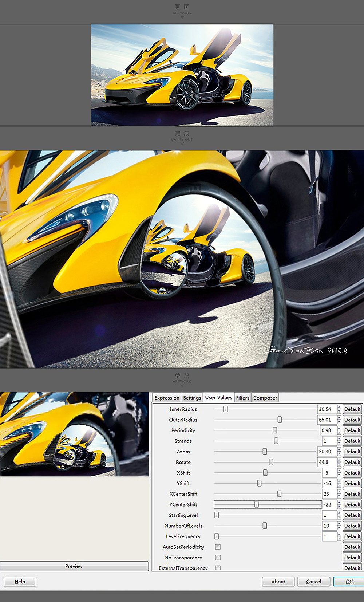The image size is (364, 602).
Task: Click the StartingLevel spinner arrows
Action: 339,515
